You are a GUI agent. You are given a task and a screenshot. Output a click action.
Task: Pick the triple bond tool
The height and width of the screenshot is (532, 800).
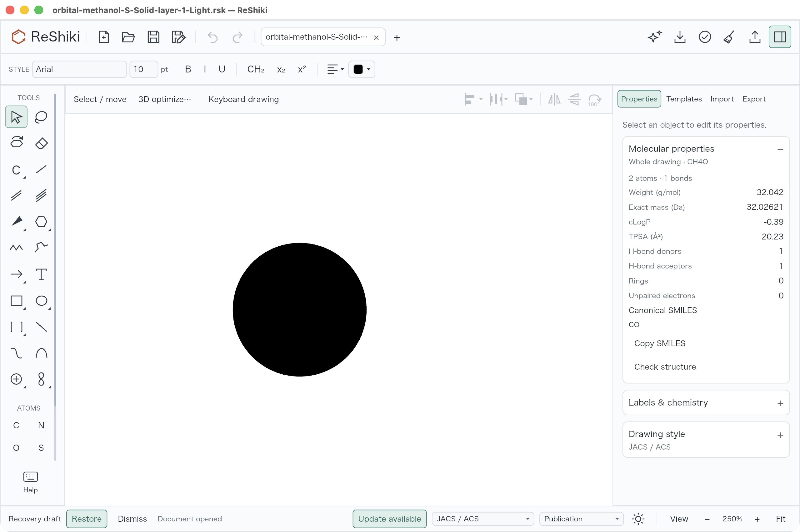pyautogui.click(x=41, y=195)
